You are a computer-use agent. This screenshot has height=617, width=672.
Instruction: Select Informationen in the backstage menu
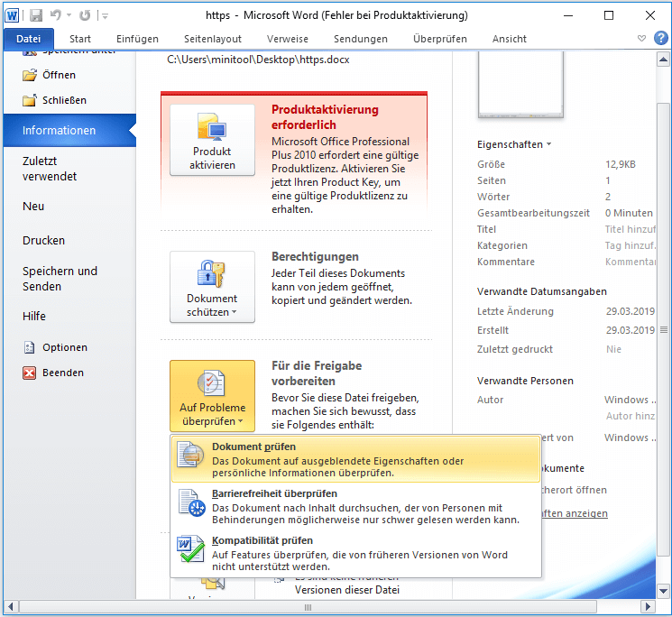[69, 130]
